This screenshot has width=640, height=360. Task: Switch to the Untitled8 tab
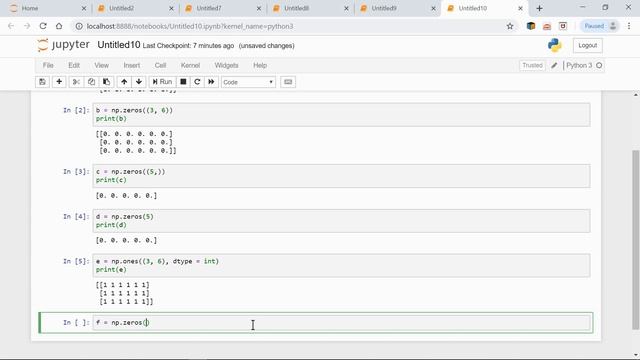coord(309,8)
